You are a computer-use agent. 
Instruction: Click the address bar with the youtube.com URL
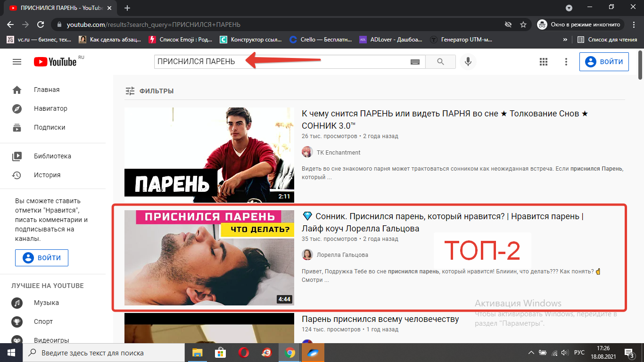(278, 25)
